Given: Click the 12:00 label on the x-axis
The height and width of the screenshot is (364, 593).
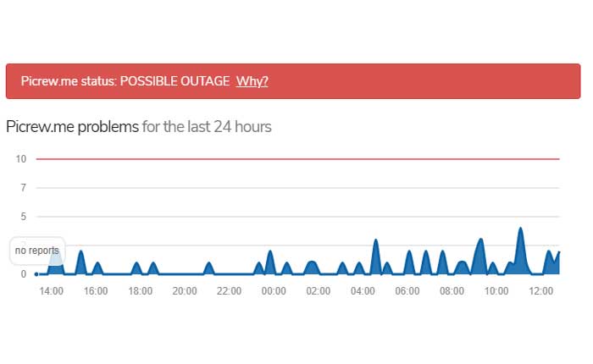Looking at the screenshot, I should pyautogui.click(x=540, y=291).
